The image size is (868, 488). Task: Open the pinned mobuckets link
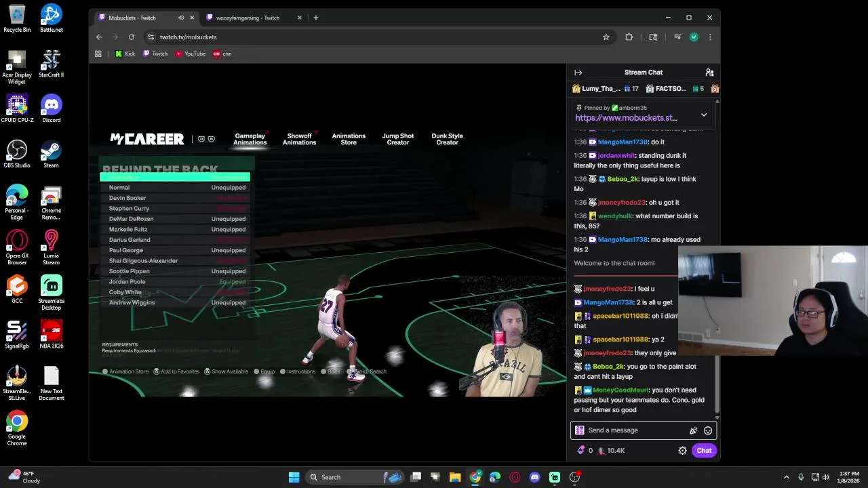point(626,118)
